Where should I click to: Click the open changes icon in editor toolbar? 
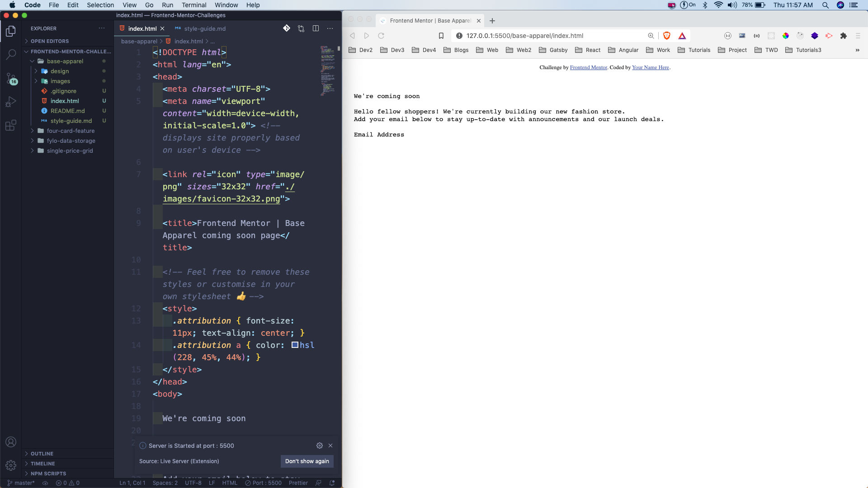(301, 28)
